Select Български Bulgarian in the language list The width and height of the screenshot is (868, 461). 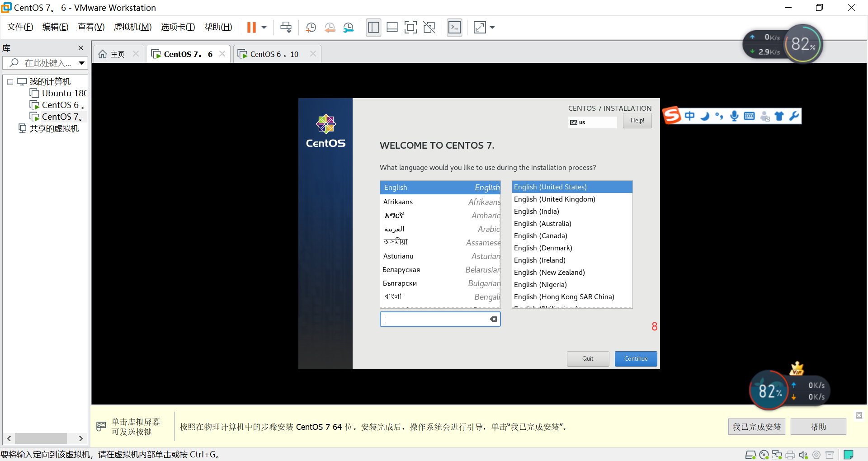click(440, 283)
